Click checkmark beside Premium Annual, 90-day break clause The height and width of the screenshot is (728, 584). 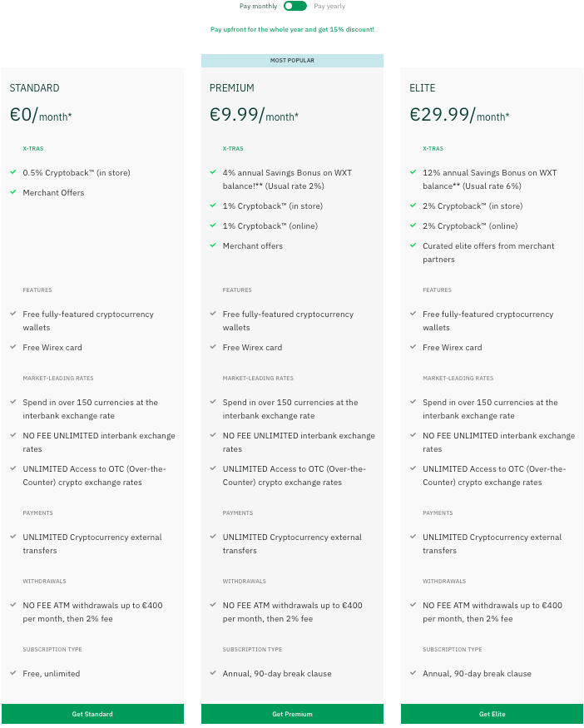point(213,673)
